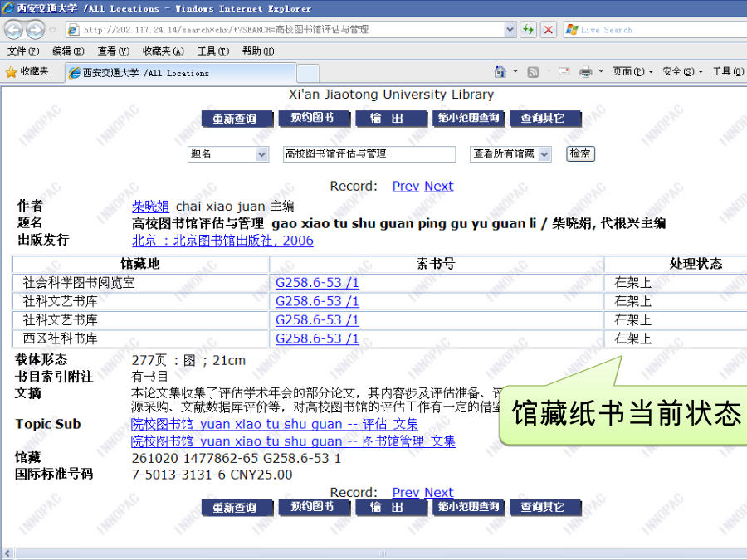The image size is (747, 560).
Task: Click the Favorites star button
Action: [27, 72]
